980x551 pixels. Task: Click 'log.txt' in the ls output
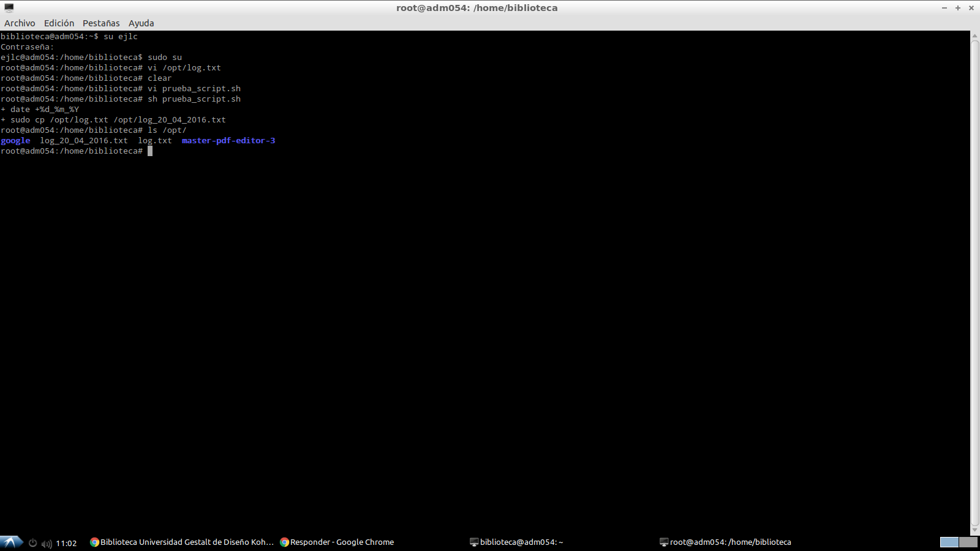coord(155,141)
